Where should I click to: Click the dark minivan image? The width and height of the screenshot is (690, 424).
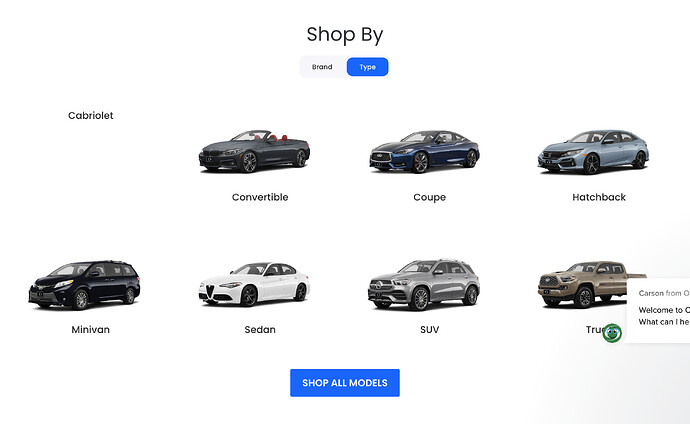coord(84,285)
